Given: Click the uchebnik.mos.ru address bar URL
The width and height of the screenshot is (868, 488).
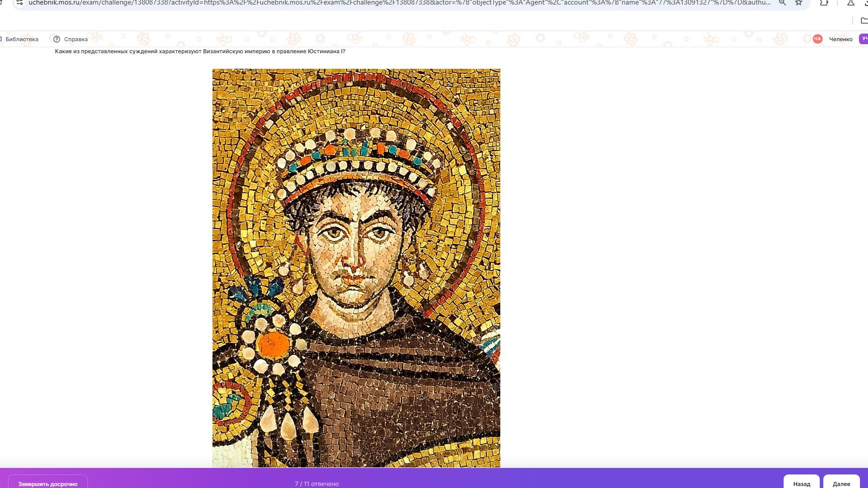Looking at the screenshot, I should pos(399,3).
